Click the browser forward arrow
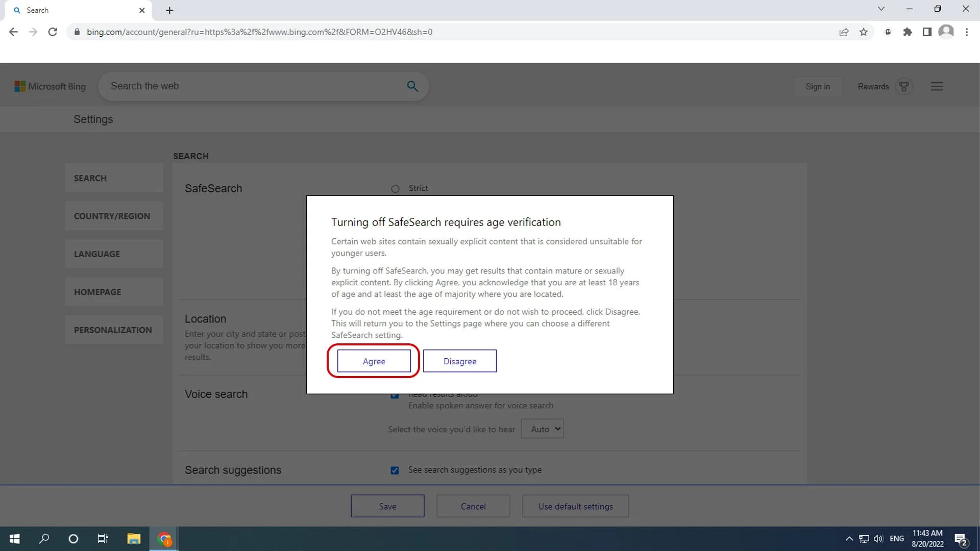The image size is (980, 551). (33, 32)
